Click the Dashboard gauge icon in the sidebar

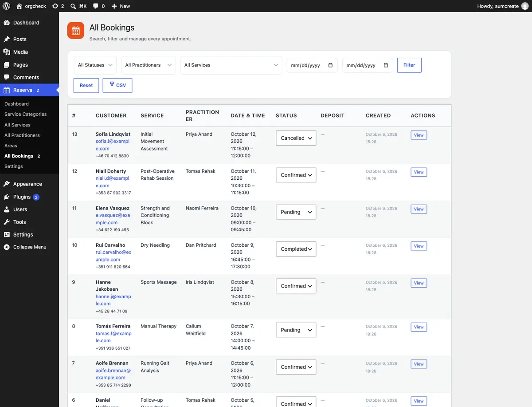pos(7,23)
